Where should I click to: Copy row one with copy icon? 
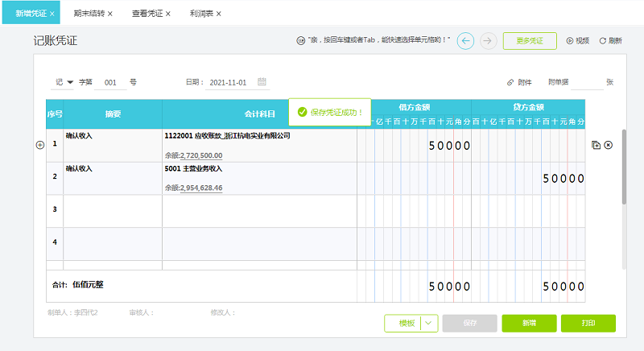596,145
